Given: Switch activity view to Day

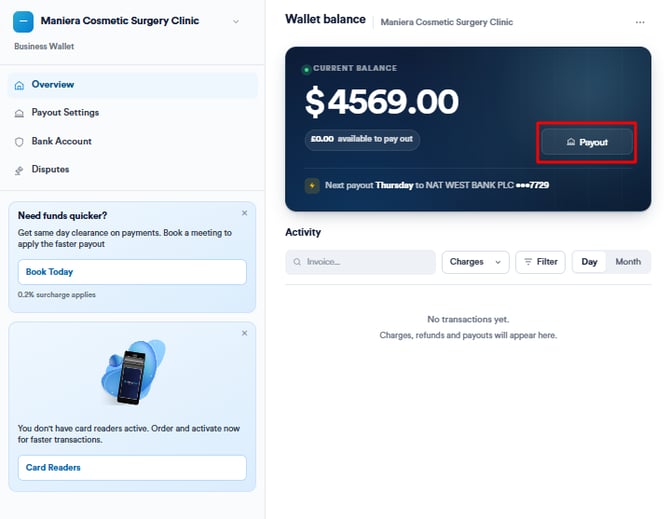Looking at the screenshot, I should pyautogui.click(x=589, y=262).
